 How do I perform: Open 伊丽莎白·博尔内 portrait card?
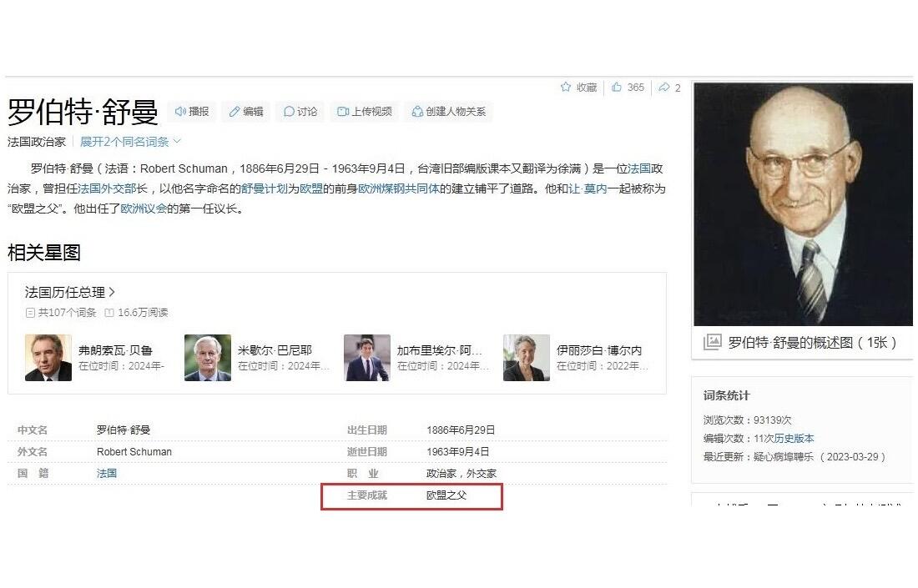click(x=527, y=358)
